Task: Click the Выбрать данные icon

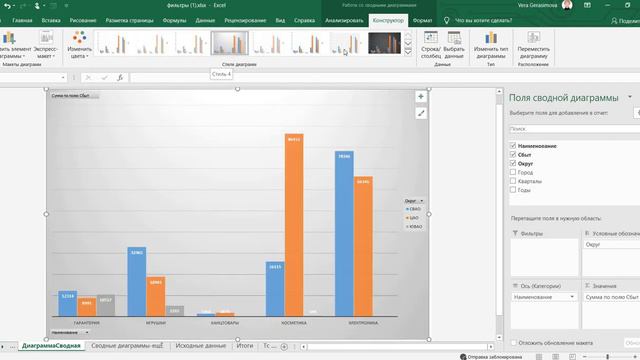Action: coord(454,38)
